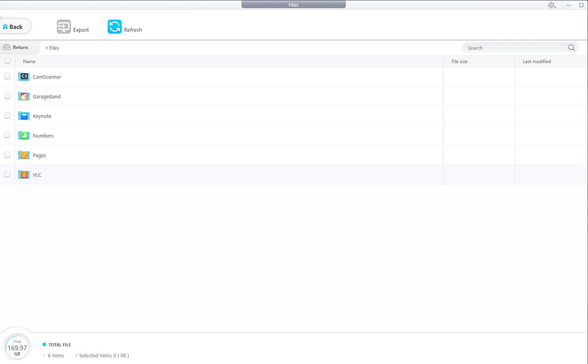Check the Pages row checkbox
Screen dimensions: 588x364
[x=7, y=155]
